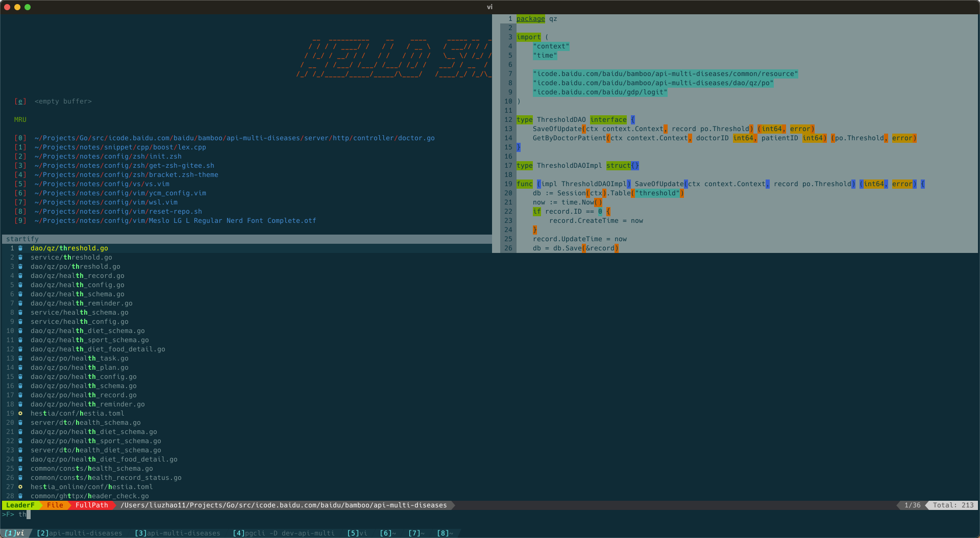Select tmux window 8
Viewport: 980px width, 538px height.
coord(445,533)
